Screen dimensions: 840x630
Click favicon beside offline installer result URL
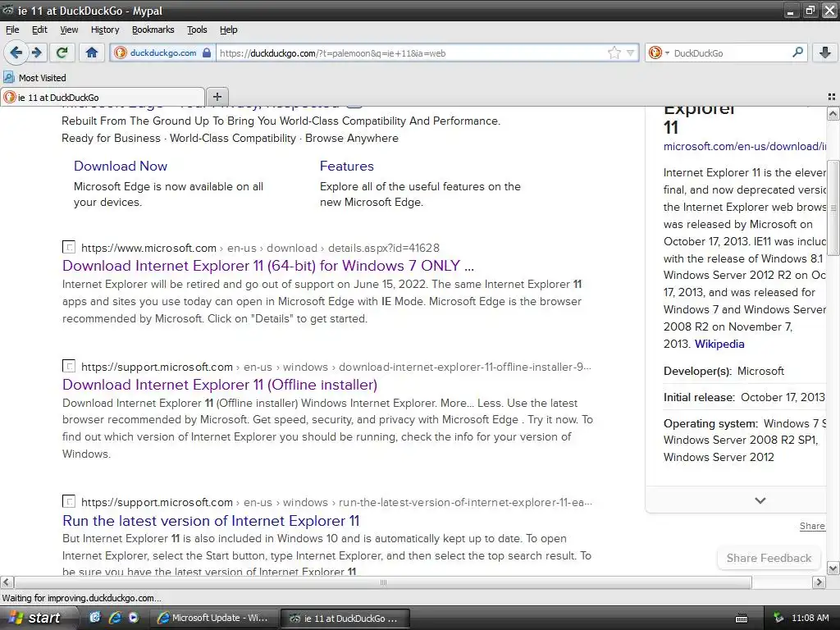(x=69, y=366)
